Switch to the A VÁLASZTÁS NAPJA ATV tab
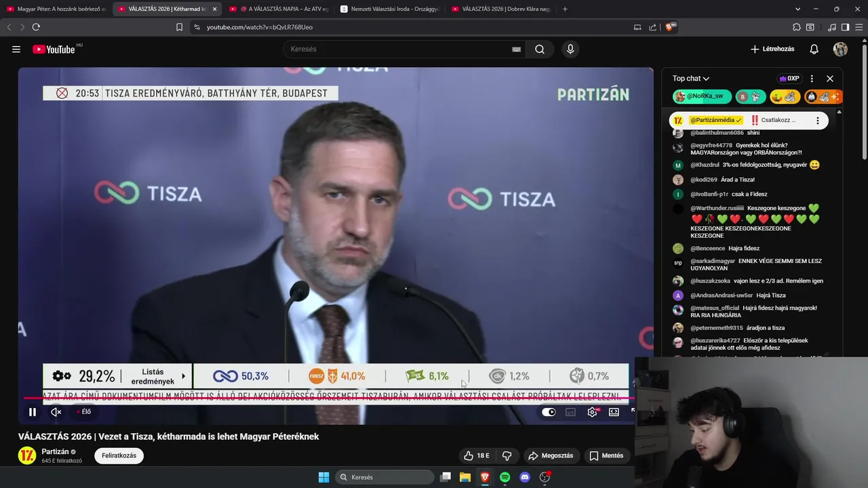 pos(279,9)
